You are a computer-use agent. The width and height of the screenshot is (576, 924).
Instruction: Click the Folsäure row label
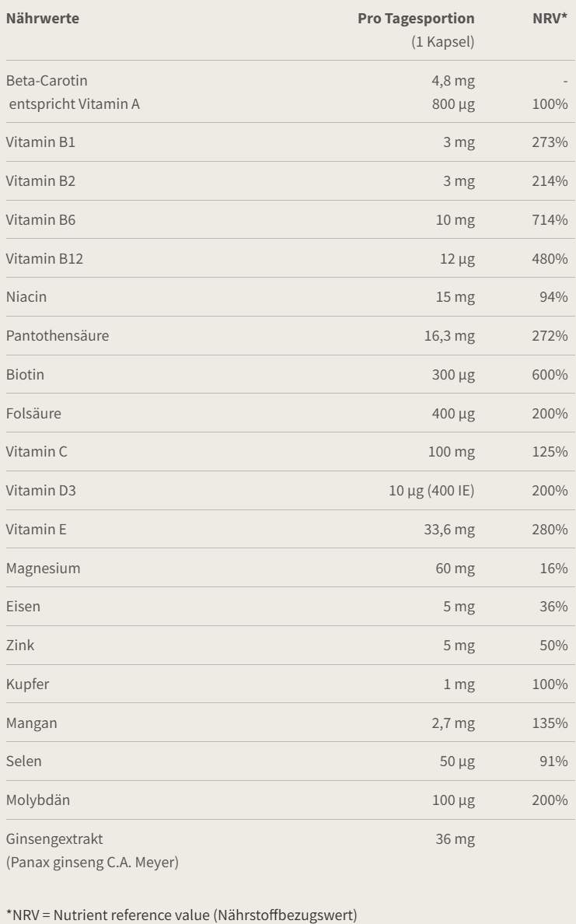click(33, 414)
